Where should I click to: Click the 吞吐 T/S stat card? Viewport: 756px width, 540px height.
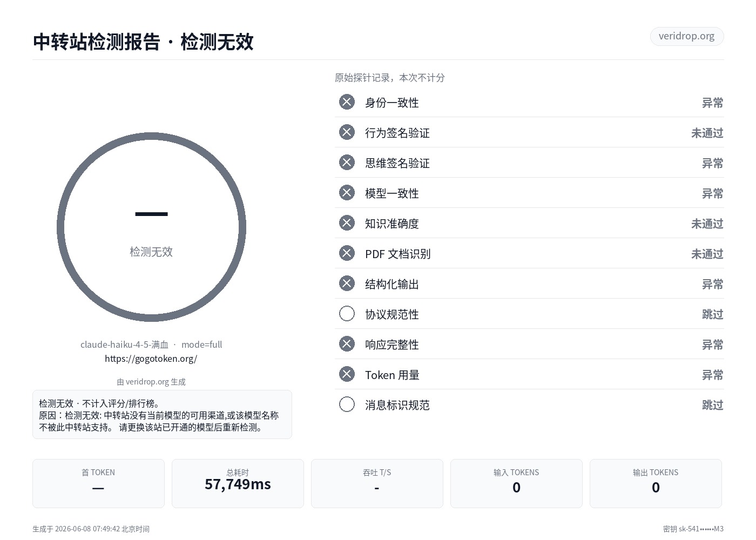pos(377,483)
